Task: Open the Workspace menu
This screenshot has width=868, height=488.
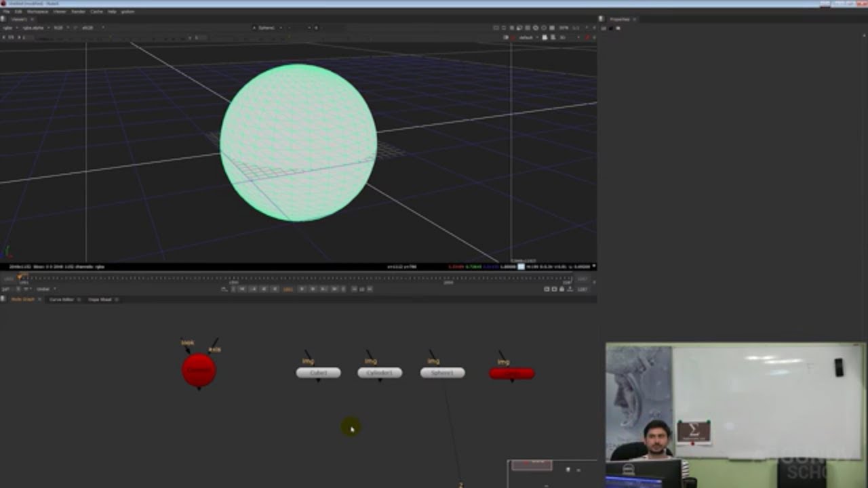Action: [38, 12]
